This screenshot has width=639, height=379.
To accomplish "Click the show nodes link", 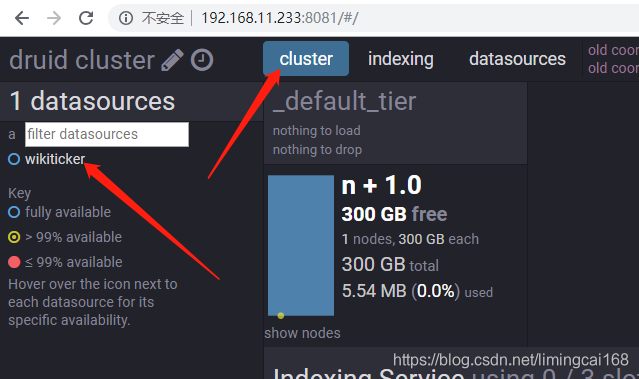I will (302, 333).
